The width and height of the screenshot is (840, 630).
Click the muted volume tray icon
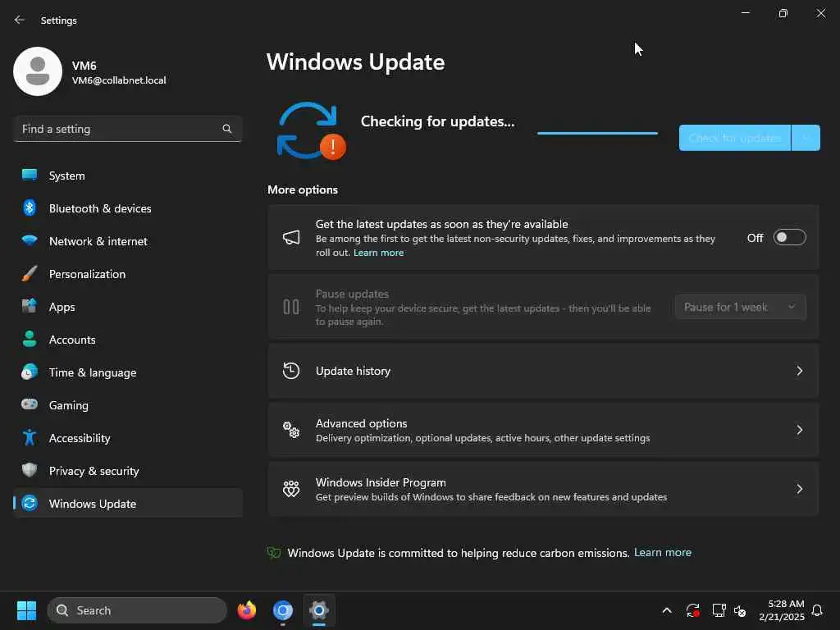(740, 610)
